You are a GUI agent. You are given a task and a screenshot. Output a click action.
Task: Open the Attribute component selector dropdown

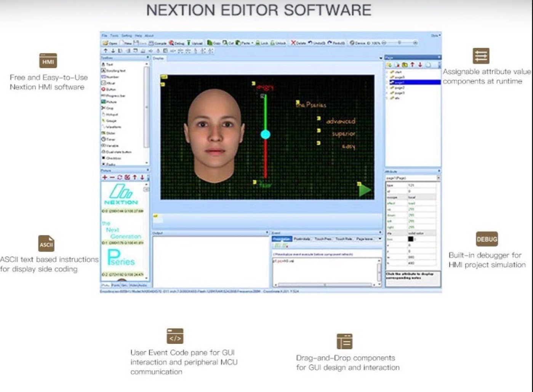tap(438, 178)
